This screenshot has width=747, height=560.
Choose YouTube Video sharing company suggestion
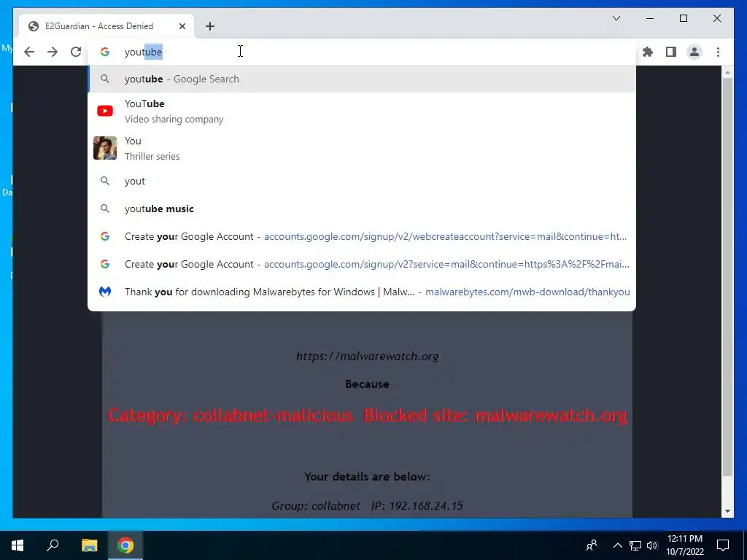point(362,111)
